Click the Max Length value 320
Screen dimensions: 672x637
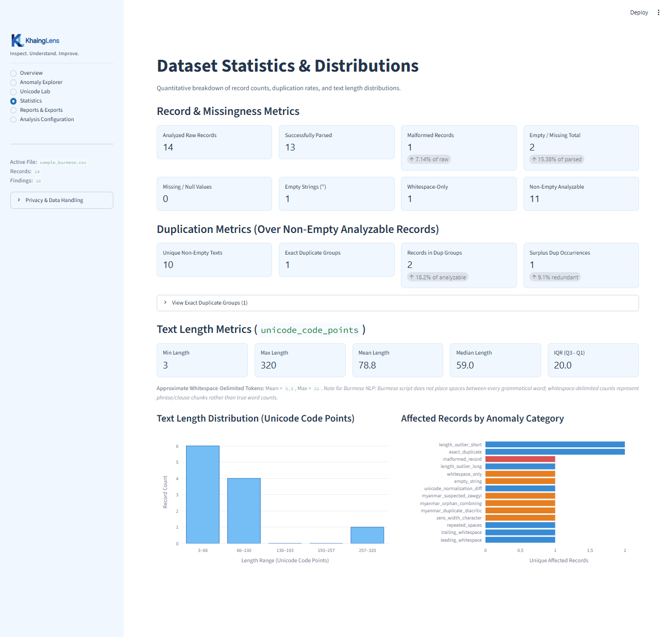tap(268, 365)
